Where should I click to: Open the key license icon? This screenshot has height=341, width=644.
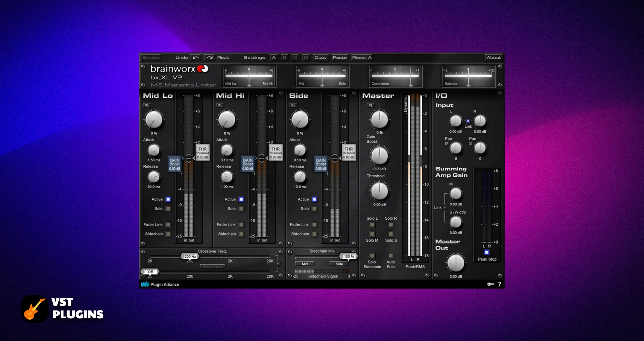491,284
